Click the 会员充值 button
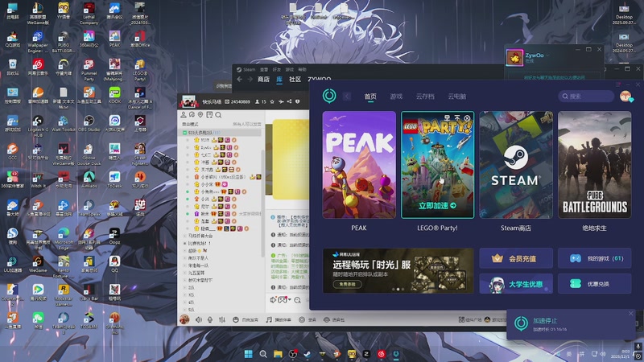Image resolution: width=644 pixels, height=362 pixels. pos(516,258)
